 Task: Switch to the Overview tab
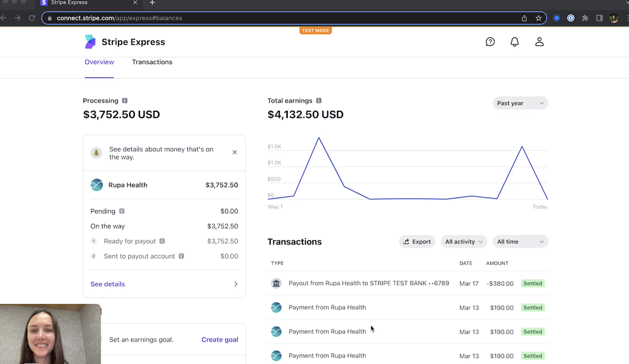pos(99,62)
